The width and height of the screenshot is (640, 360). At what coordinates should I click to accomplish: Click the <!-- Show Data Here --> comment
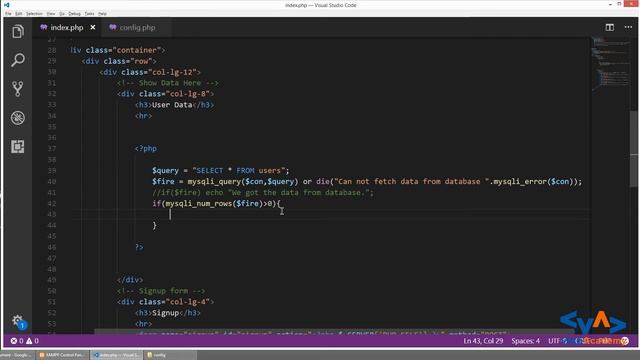pyautogui.click(x=167, y=83)
